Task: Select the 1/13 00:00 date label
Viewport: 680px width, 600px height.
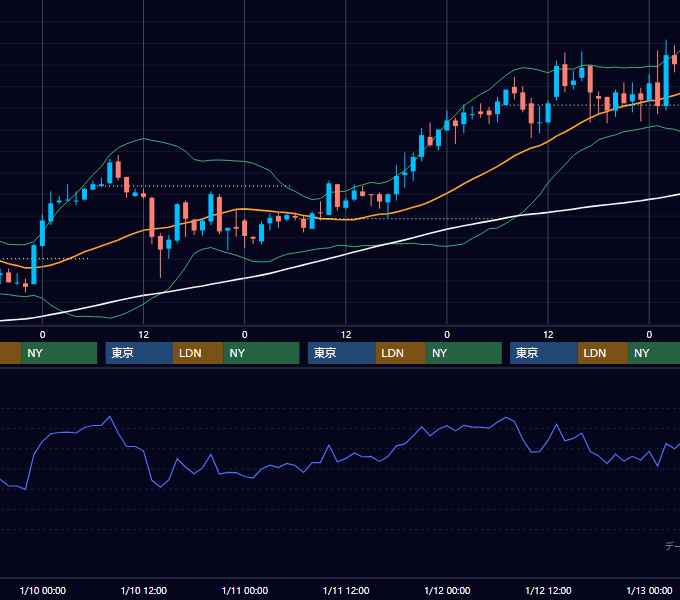Action: click(649, 590)
